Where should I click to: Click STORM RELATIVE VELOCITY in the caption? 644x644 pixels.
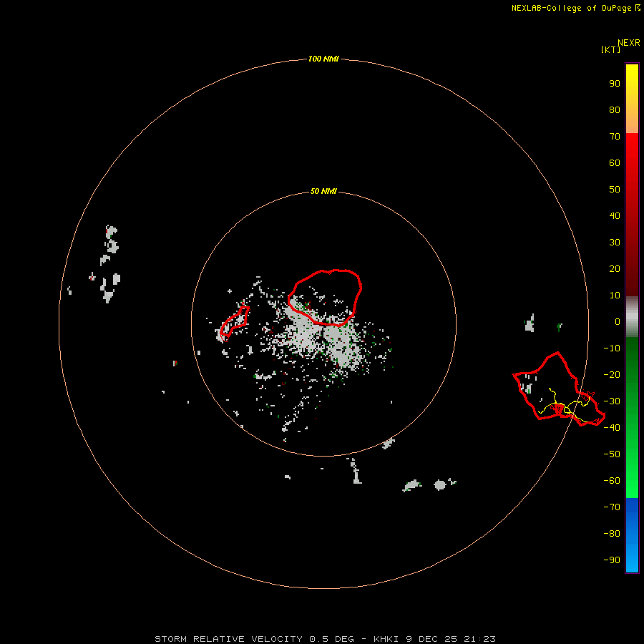(230, 639)
